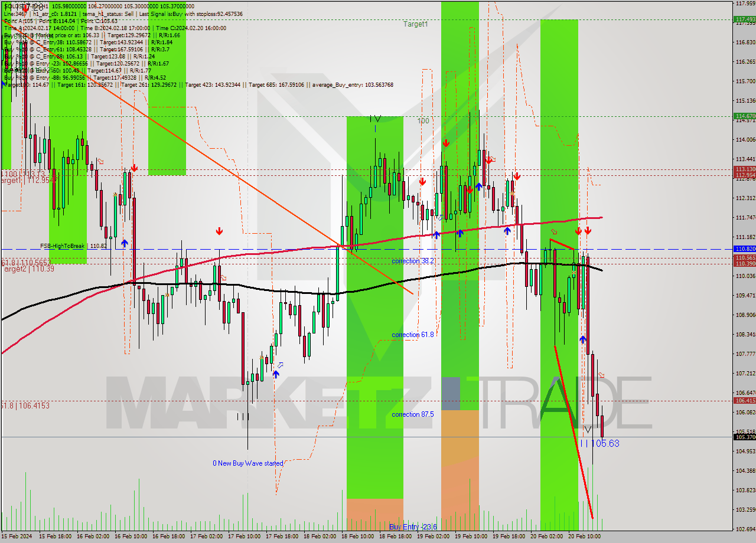The width and height of the screenshot is (756, 543).
Task: Click the '19 Feb 18:00' time axis label
Action: point(509,537)
